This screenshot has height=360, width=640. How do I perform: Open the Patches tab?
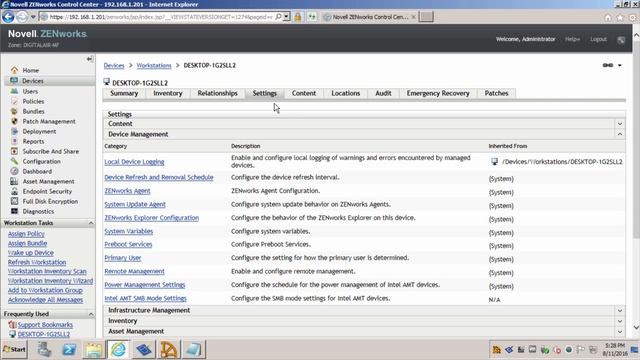point(496,93)
